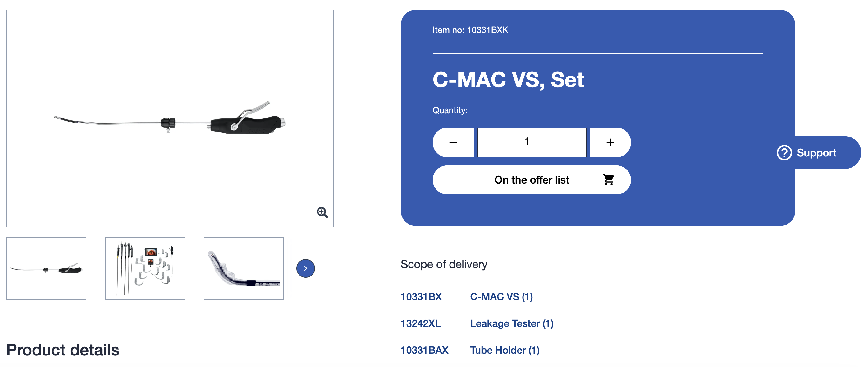Click the first product thumbnail image

point(47,268)
